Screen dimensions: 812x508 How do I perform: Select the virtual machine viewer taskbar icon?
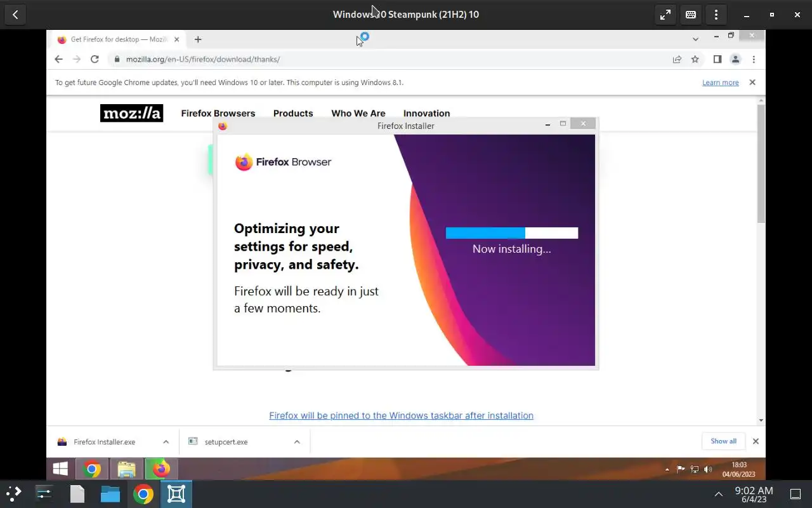tap(176, 494)
